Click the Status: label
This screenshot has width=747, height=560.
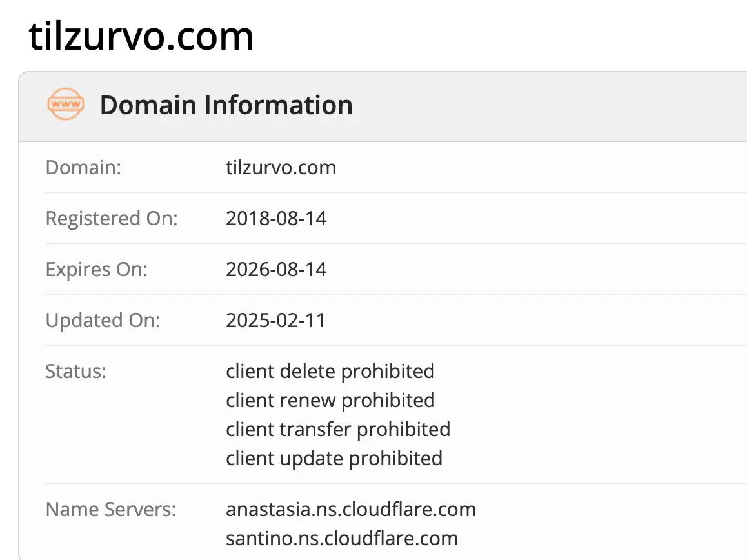(x=75, y=371)
